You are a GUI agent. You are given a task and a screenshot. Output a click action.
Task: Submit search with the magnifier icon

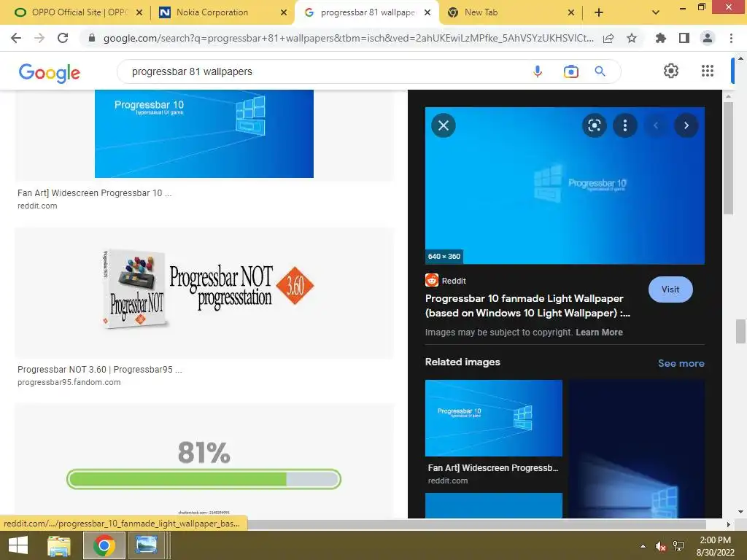[x=600, y=71]
